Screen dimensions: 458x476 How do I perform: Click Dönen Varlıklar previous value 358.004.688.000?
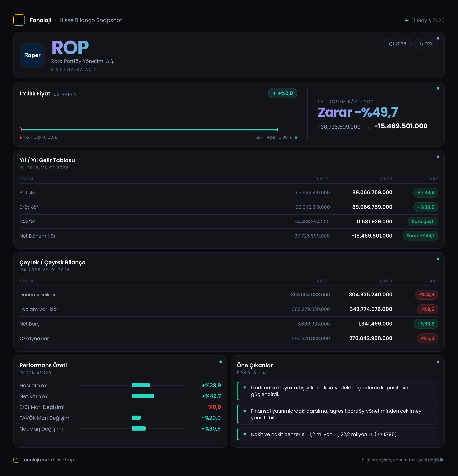311,295
